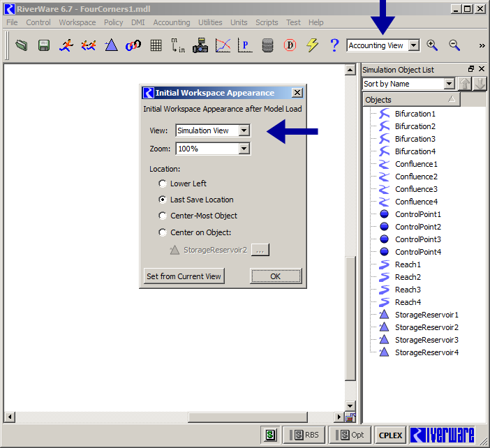
Task: Open the object palette triangle icon
Action: coord(111,45)
